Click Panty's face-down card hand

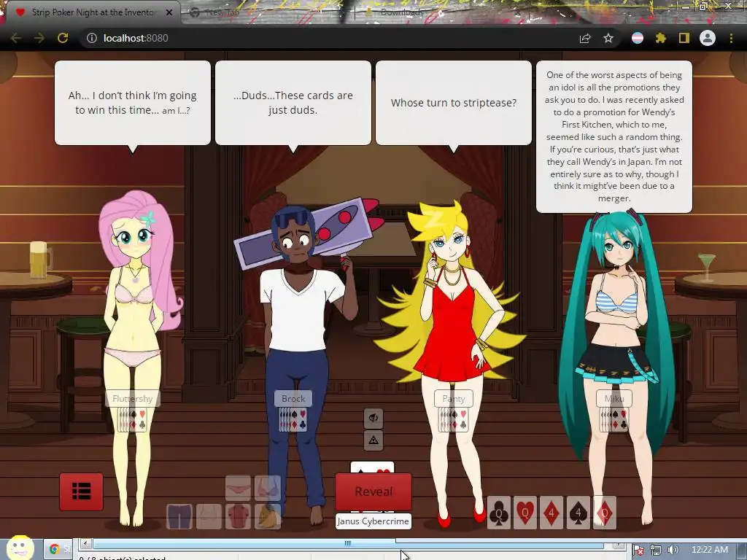click(454, 420)
